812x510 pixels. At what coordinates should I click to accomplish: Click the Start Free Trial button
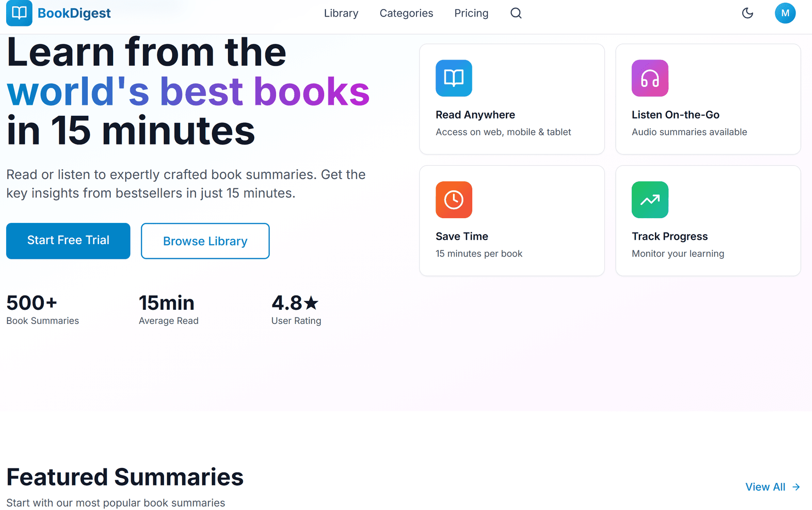point(68,241)
